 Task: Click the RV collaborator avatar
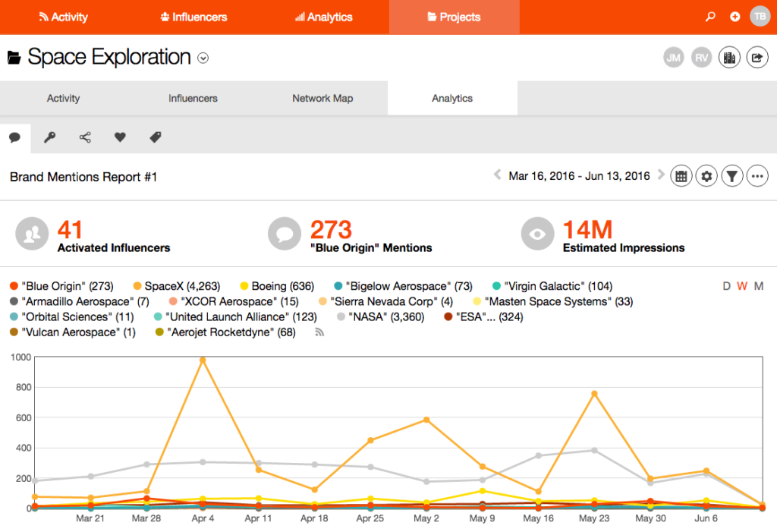[x=701, y=58]
